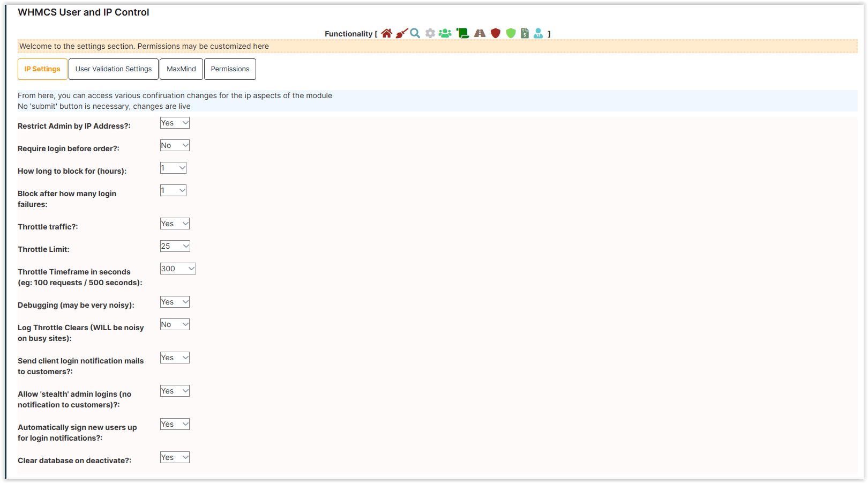Image resolution: width=868 pixels, height=483 pixels.
Task: Click the 'How long to block for (hours):' label
Action: point(72,171)
